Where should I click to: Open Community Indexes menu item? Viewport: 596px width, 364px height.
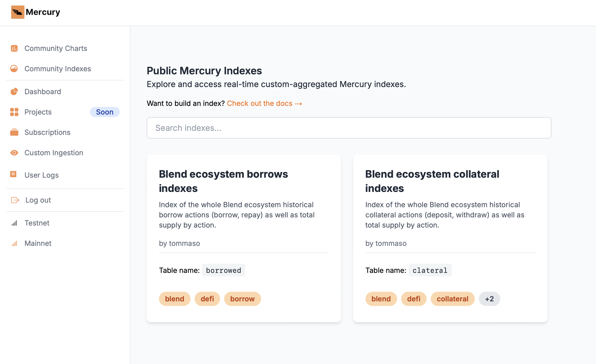click(58, 69)
